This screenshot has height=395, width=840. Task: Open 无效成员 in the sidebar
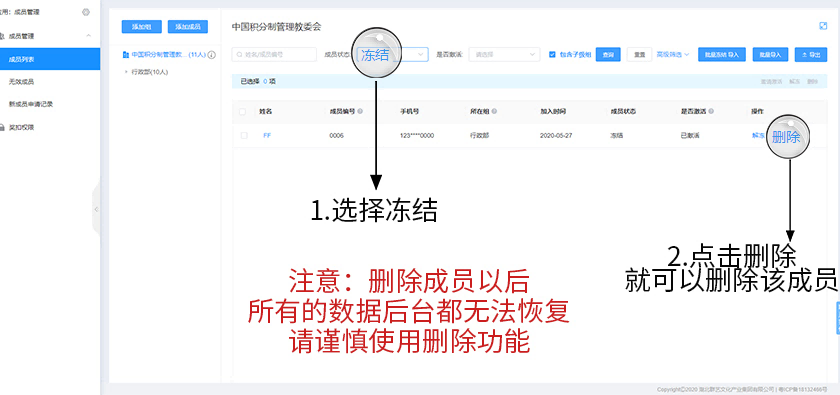point(21,81)
